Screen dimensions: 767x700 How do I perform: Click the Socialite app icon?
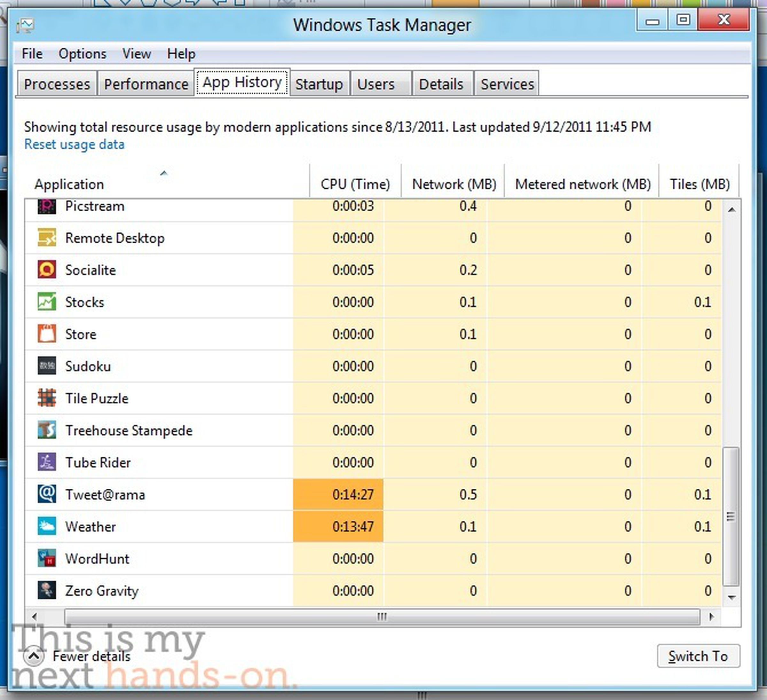click(x=47, y=270)
